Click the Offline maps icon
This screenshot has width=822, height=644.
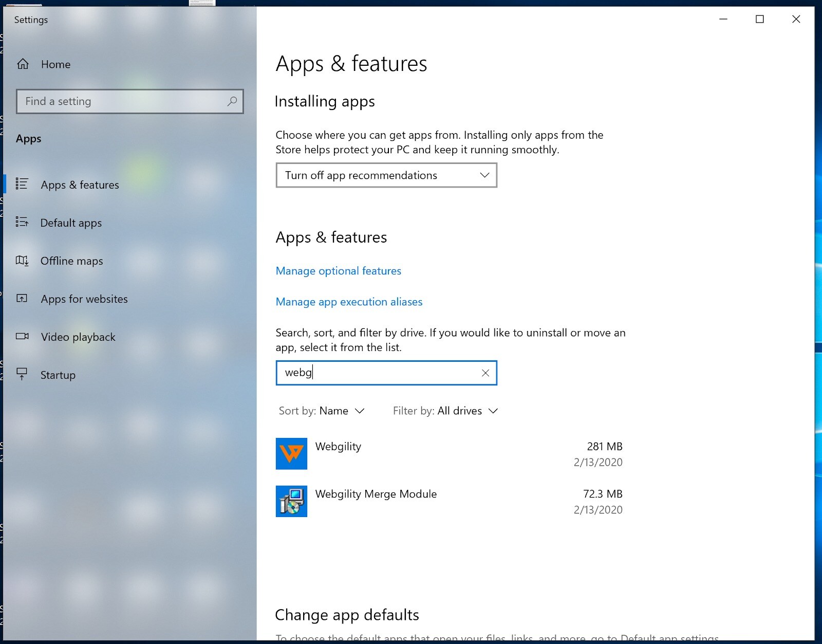(22, 261)
